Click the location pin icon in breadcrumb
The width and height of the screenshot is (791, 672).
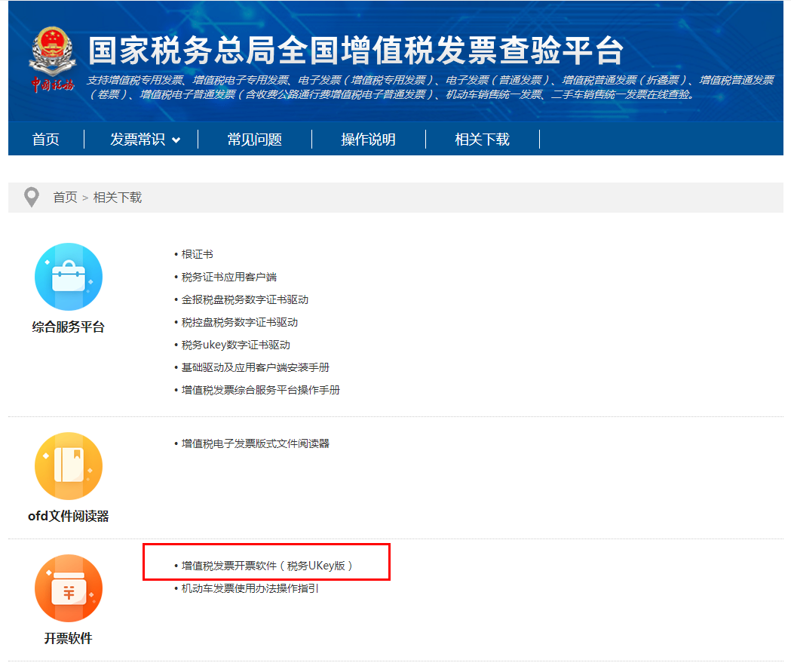[x=31, y=198]
